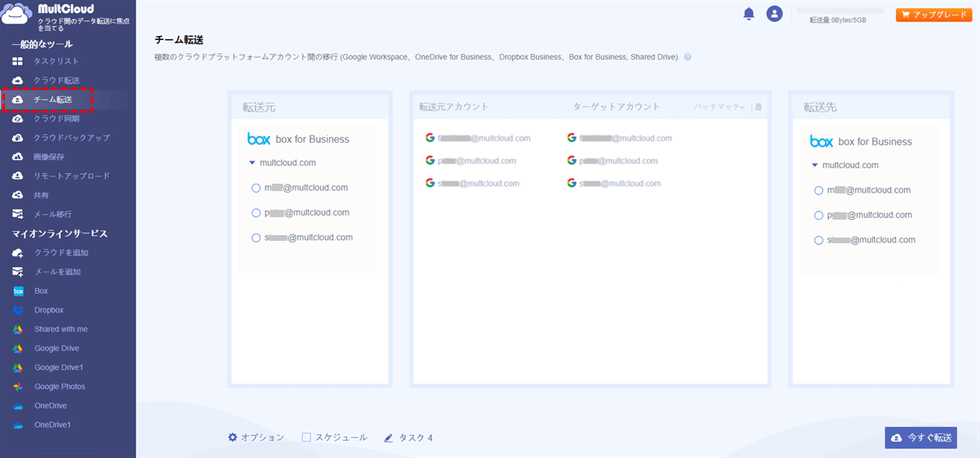
Task: Click the Dropbox icon in sidebar
Action: [17, 310]
